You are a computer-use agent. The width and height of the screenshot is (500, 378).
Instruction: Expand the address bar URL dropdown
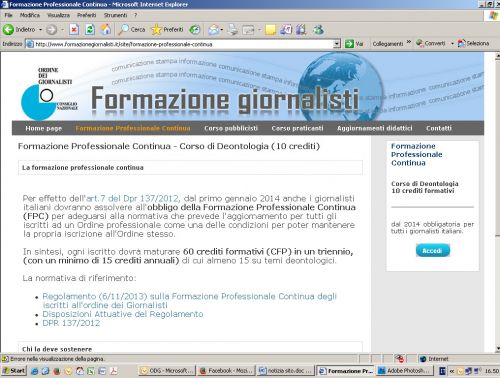pos(337,44)
